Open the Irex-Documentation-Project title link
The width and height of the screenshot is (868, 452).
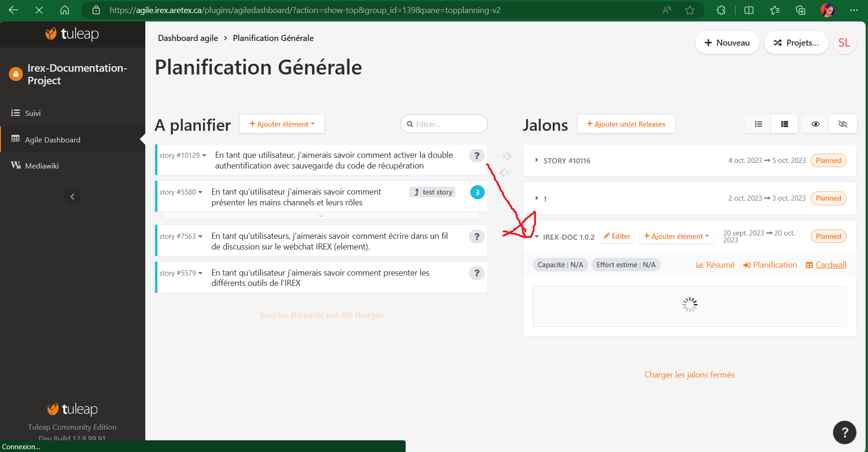tap(77, 74)
